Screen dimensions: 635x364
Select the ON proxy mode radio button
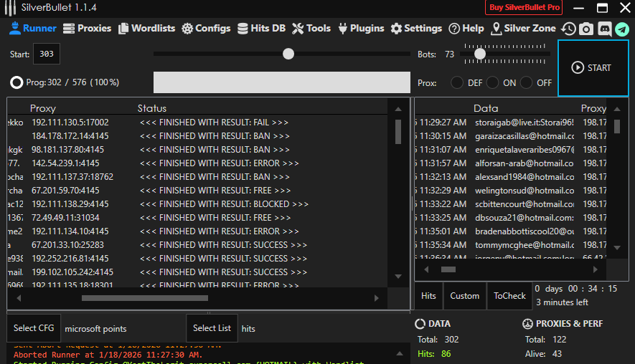point(492,82)
